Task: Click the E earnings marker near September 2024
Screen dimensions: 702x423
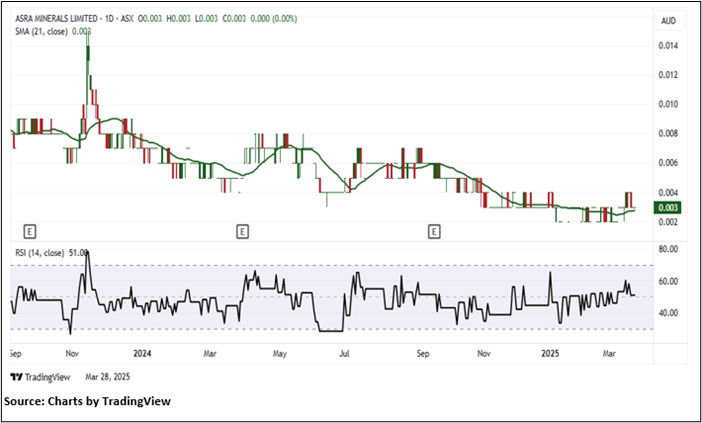Action: pyautogui.click(x=434, y=232)
